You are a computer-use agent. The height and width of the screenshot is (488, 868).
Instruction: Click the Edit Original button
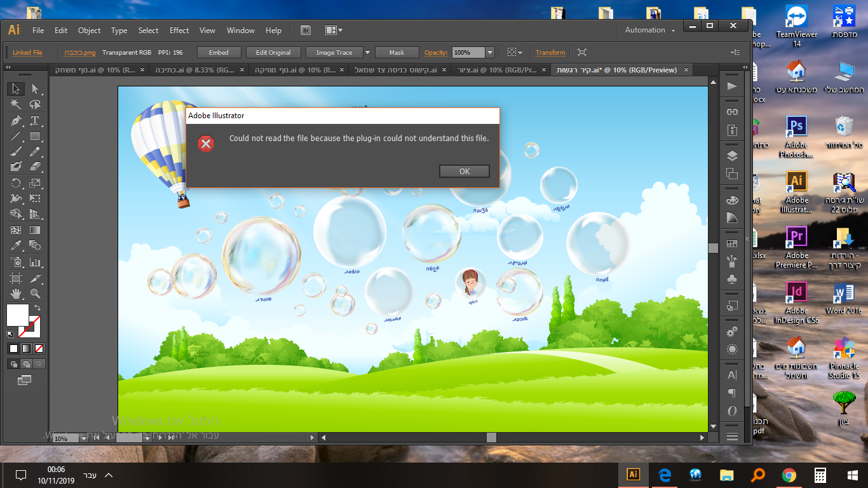[x=273, y=53]
